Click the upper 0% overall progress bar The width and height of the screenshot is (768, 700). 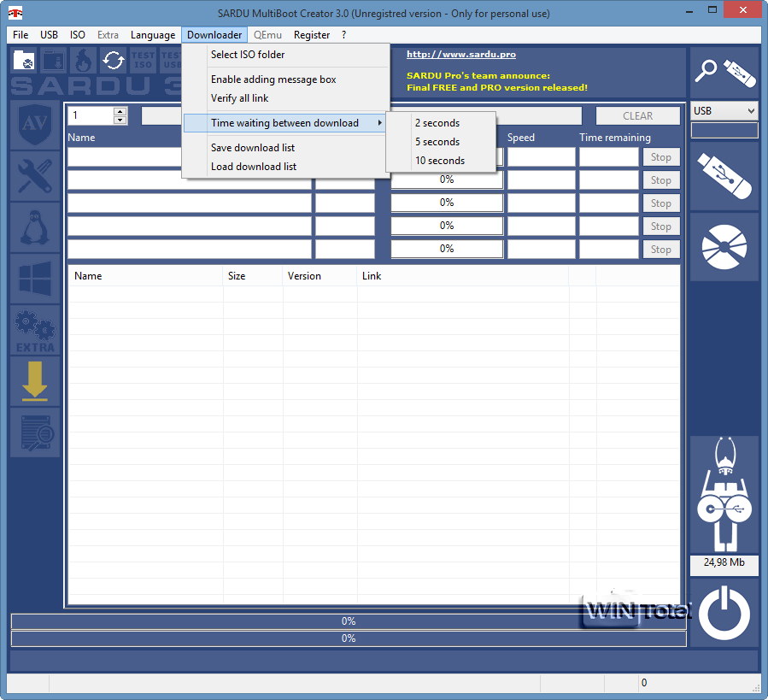(349, 621)
